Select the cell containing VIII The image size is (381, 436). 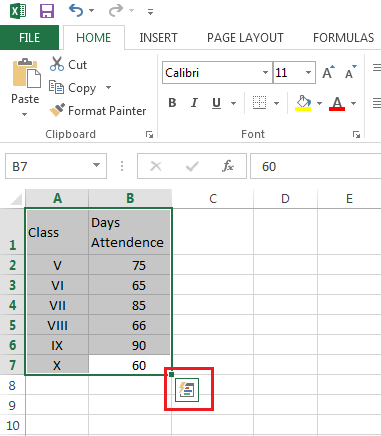pyautogui.click(x=57, y=325)
